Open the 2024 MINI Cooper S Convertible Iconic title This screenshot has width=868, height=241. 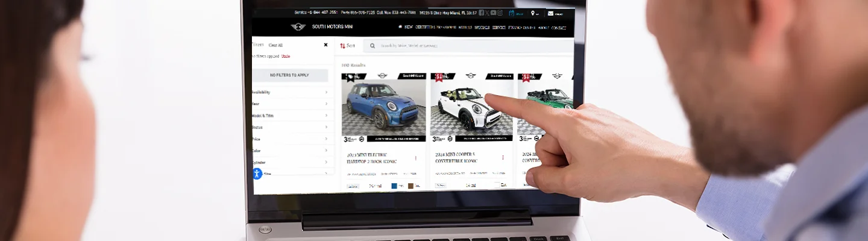click(x=456, y=158)
